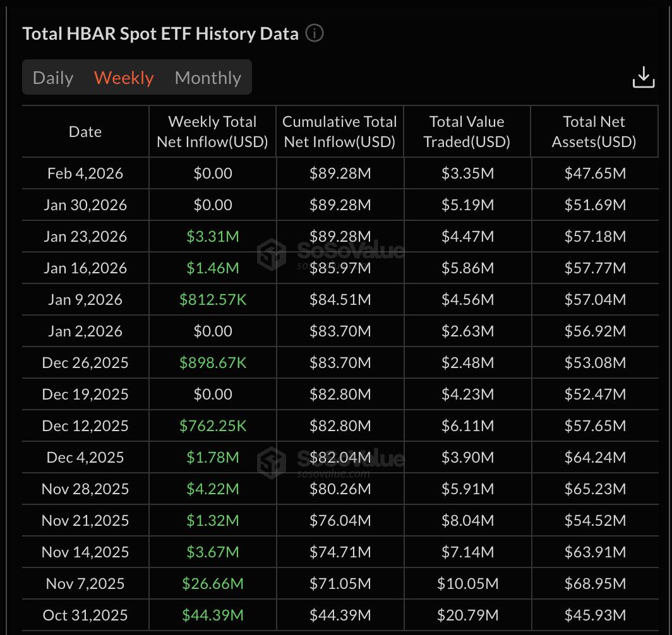Viewport: 672px width, 635px height.
Task: Click the Weekly Total Net Inflow header
Action: (212, 131)
